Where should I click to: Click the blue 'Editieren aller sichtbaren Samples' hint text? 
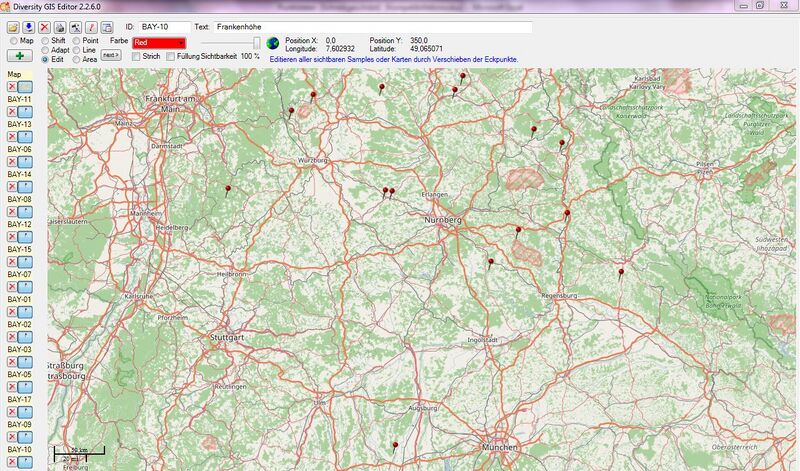394,59
